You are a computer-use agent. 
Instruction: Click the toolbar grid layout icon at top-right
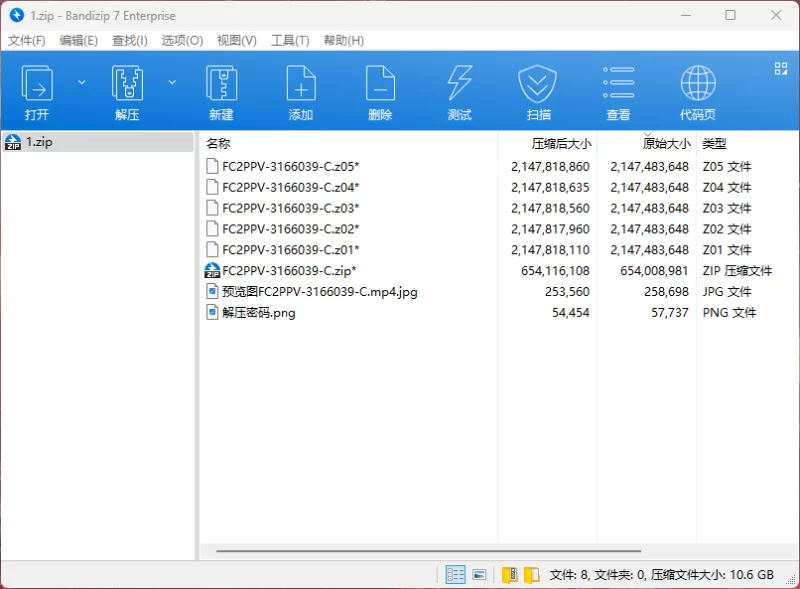click(x=781, y=68)
